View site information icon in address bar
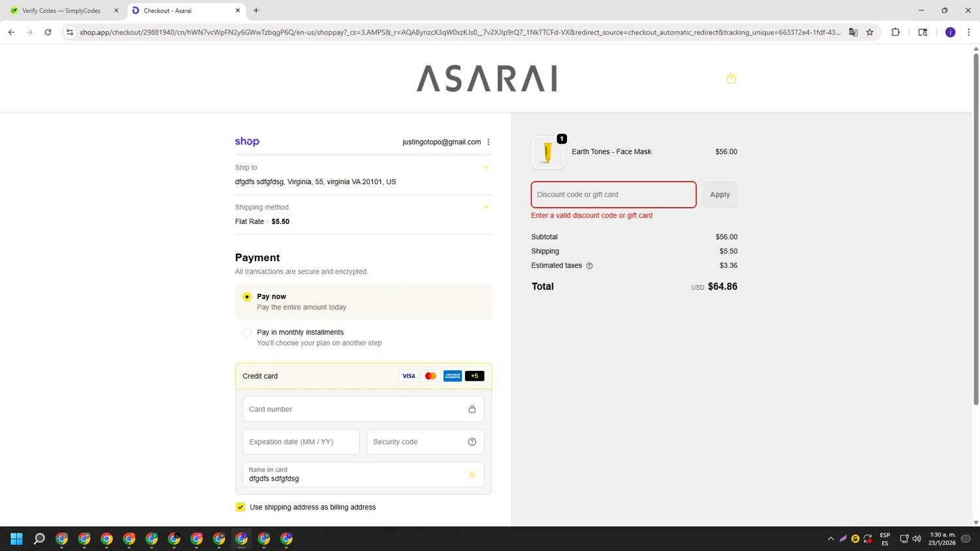 coord(70,32)
